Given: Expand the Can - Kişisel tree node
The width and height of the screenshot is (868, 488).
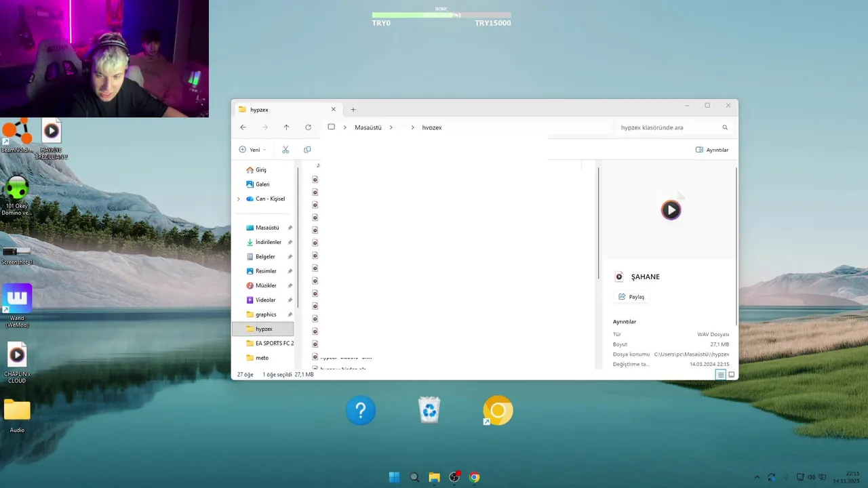Looking at the screenshot, I should tap(239, 199).
